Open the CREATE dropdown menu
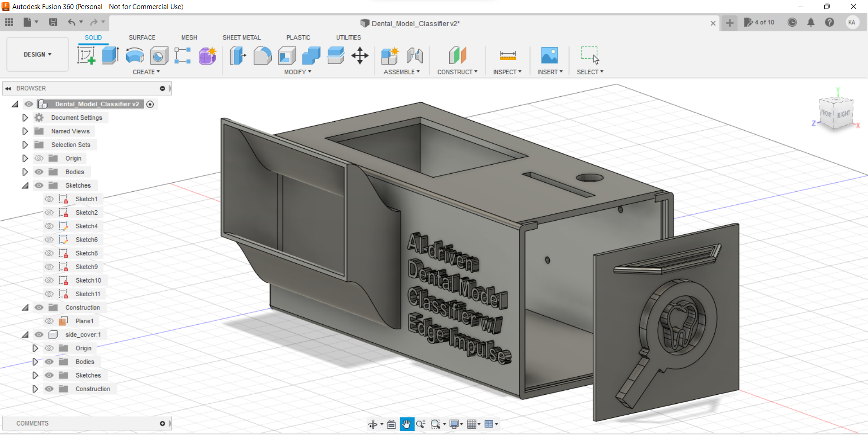The image size is (868, 435). [146, 72]
